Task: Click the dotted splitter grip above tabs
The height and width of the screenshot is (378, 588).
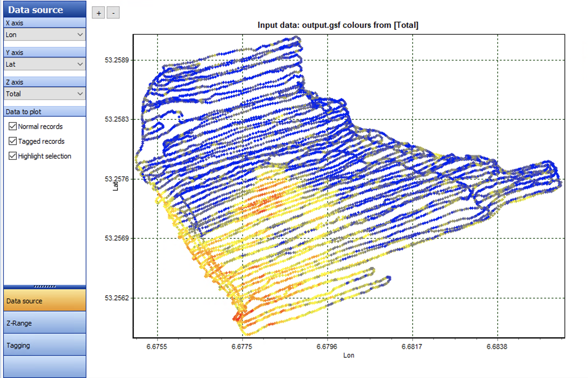Action: click(x=45, y=286)
